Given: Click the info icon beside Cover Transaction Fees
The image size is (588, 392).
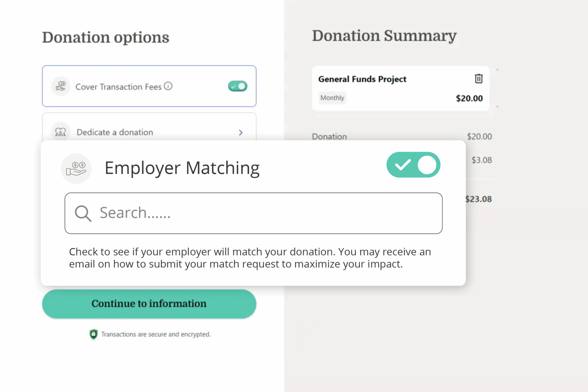Looking at the screenshot, I should point(168,86).
